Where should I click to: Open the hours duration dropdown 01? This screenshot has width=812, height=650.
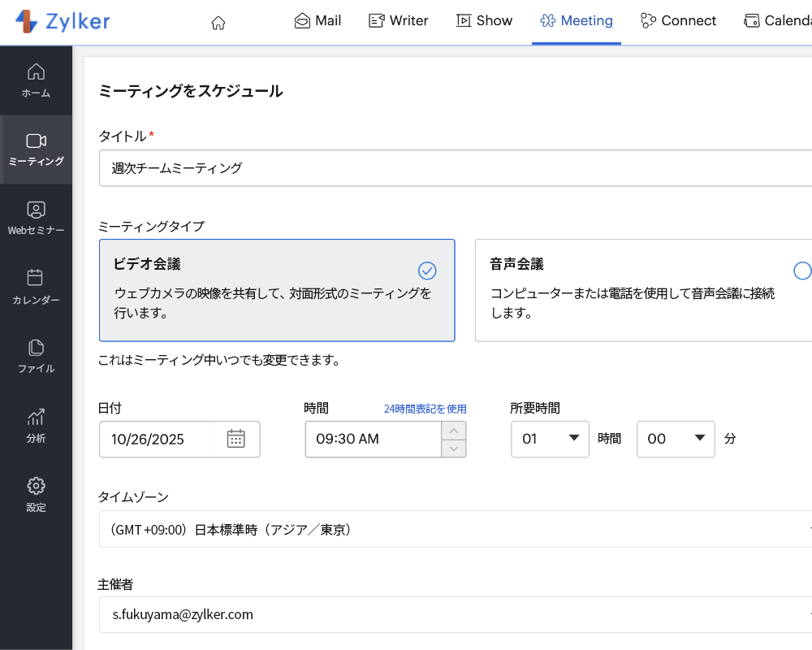[x=550, y=439]
